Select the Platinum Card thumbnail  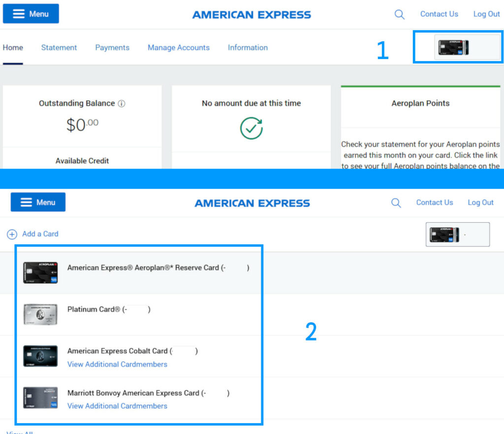(x=40, y=314)
